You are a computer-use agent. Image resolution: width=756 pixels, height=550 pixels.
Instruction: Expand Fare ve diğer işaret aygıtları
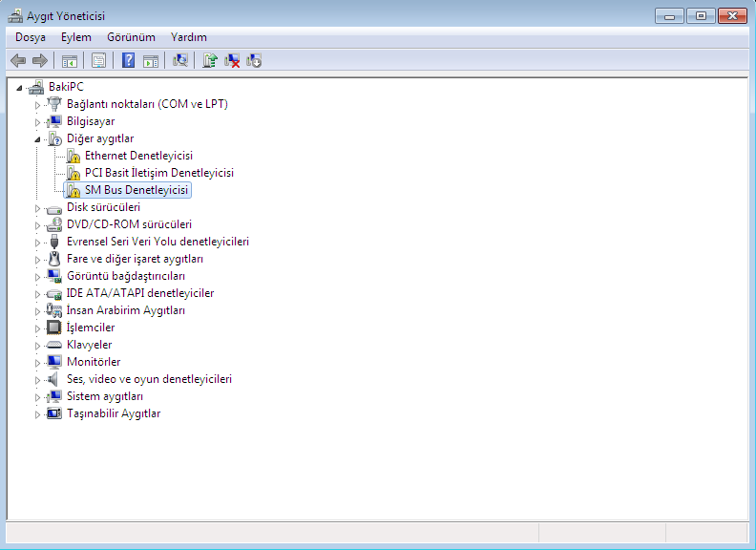37,260
